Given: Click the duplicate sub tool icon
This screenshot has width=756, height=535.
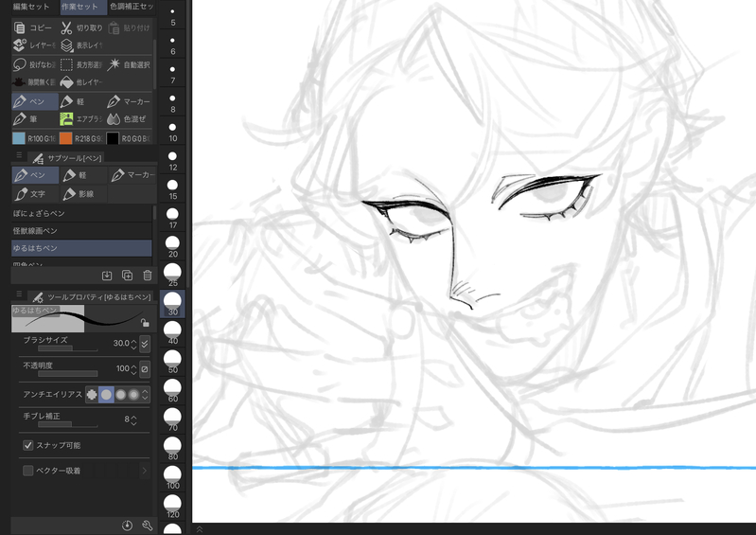Looking at the screenshot, I should [128, 276].
